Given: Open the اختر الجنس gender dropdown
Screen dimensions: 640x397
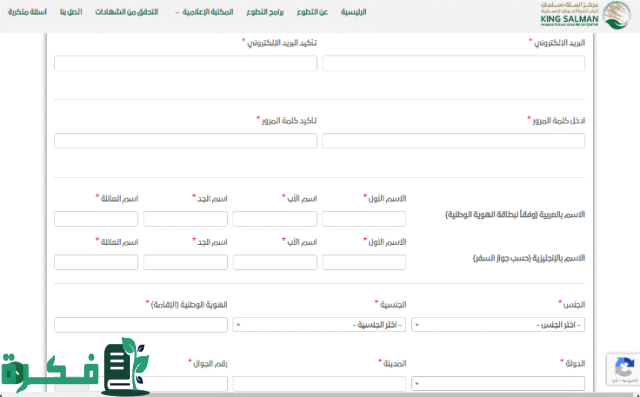Looking at the screenshot, I should pyautogui.click(x=498, y=325).
